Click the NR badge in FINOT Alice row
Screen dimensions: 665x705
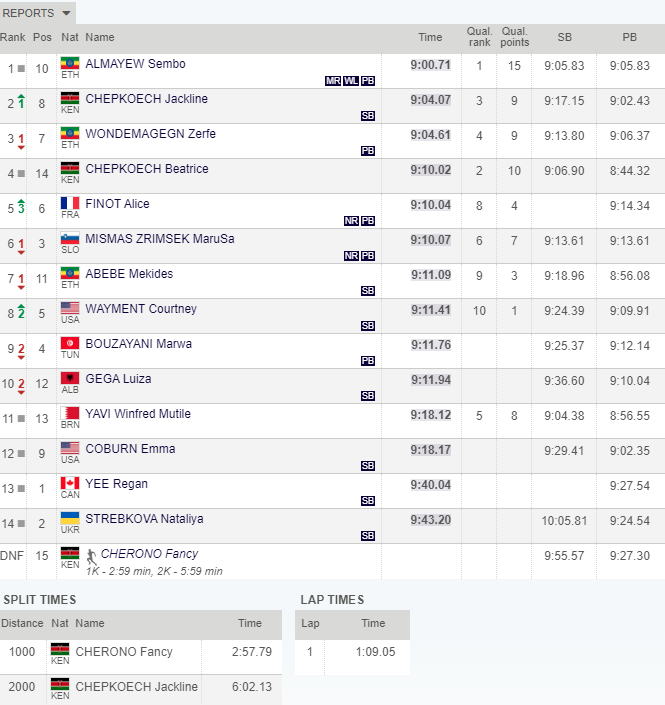351,221
